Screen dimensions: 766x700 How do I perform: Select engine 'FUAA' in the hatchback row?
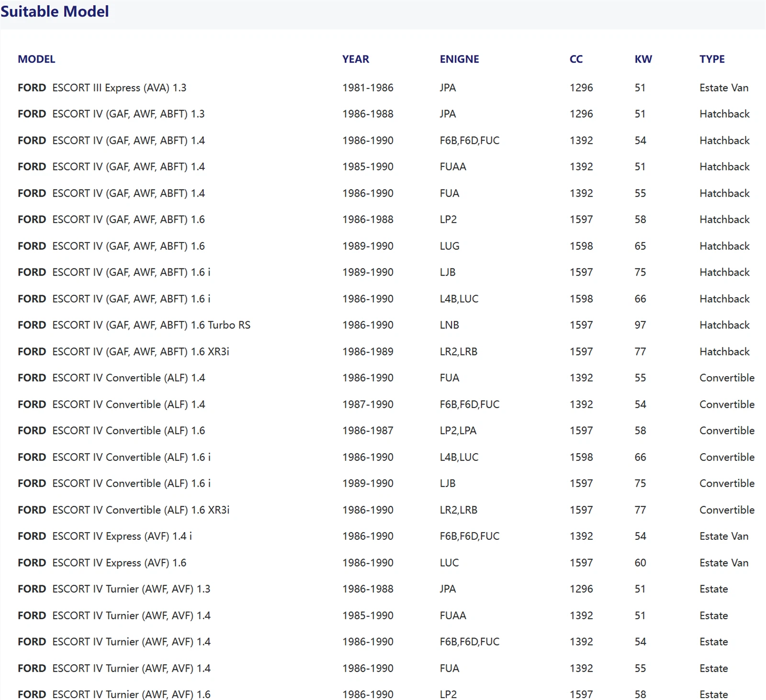453,167
